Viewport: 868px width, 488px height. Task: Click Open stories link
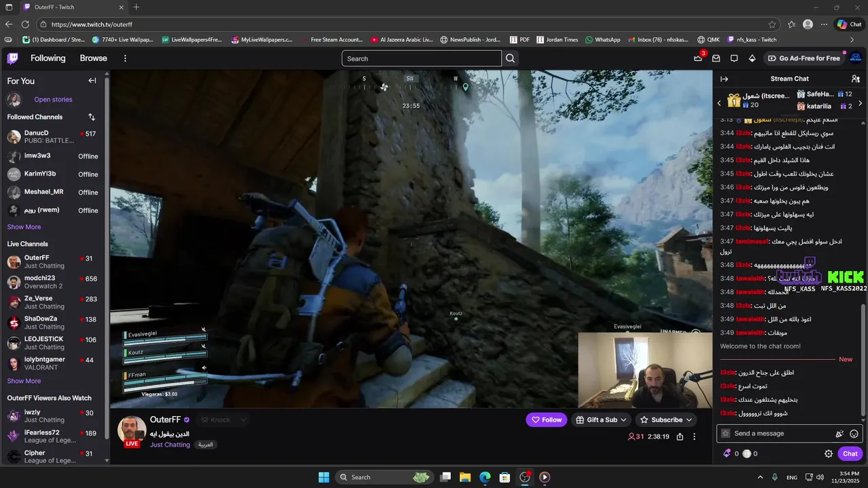53,100
